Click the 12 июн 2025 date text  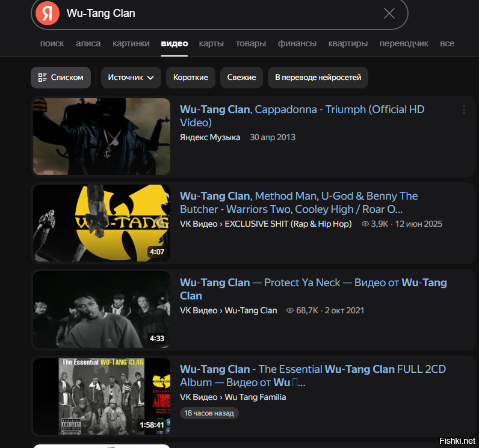tap(418, 224)
